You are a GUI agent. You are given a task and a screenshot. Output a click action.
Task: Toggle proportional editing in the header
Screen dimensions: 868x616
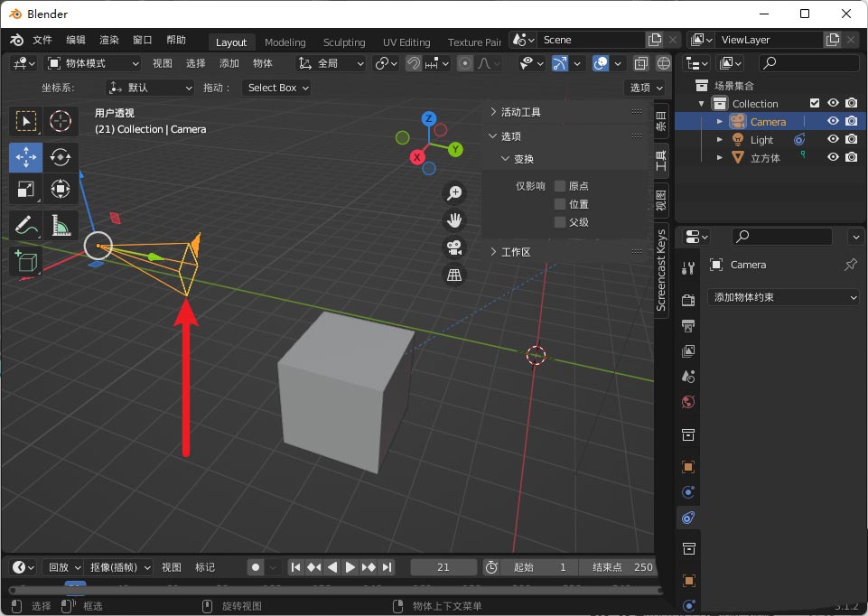pos(464,63)
